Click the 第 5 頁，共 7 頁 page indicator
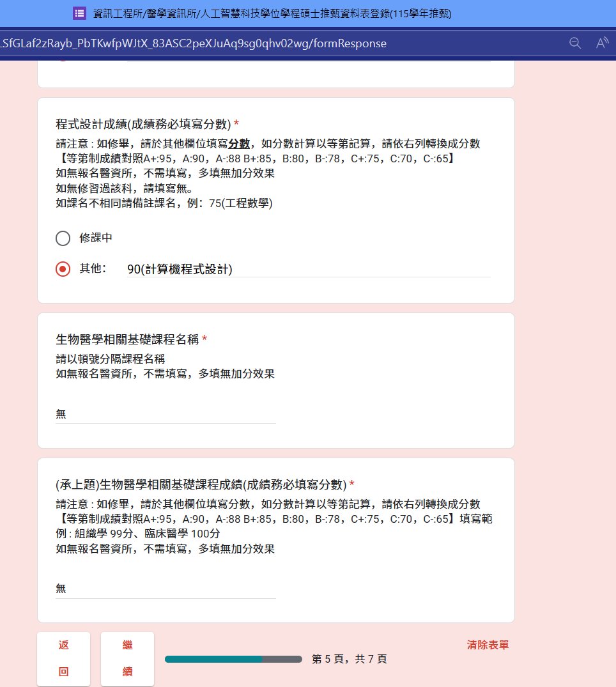The width and height of the screenshot is (616, 687). point(349,659)
